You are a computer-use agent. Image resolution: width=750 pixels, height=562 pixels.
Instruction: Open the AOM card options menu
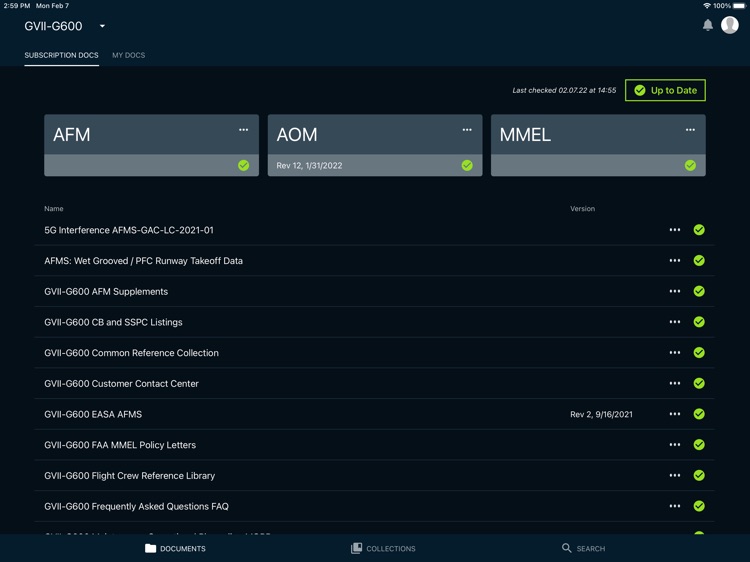467,130
